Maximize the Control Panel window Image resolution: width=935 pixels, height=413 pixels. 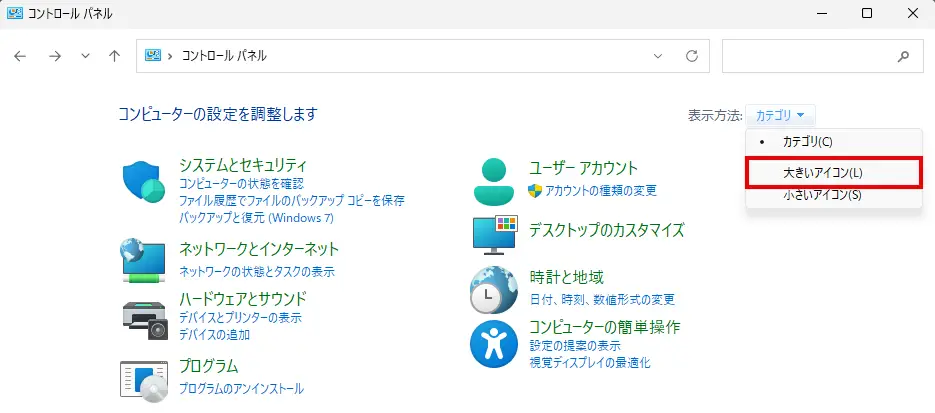click(x=867, y=13)
